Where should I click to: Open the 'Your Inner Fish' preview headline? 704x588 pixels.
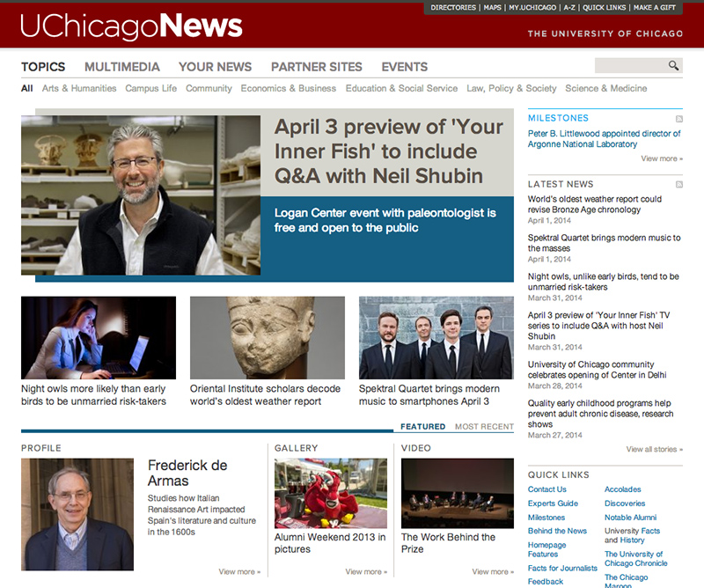point(389,151)
